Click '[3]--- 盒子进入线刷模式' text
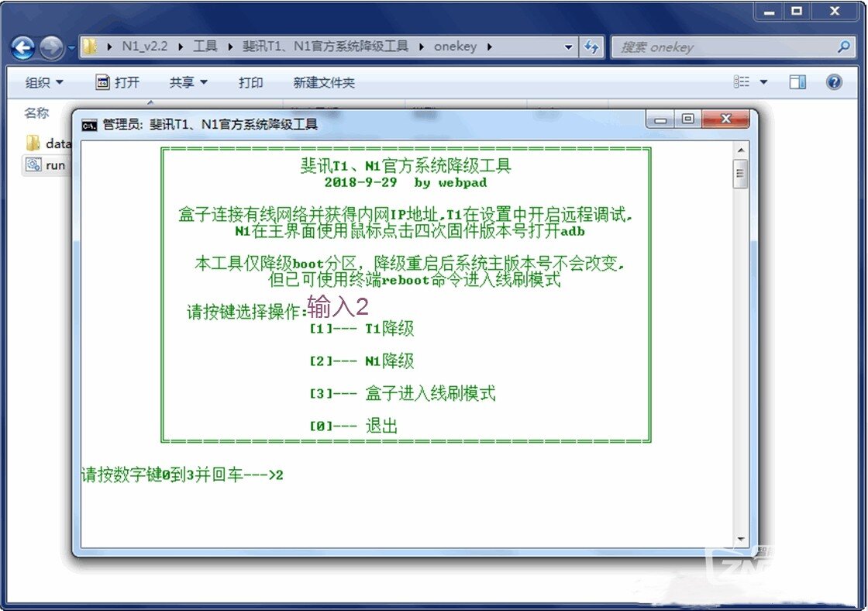This screenshot has width=868, height=611. coord(402,393)
